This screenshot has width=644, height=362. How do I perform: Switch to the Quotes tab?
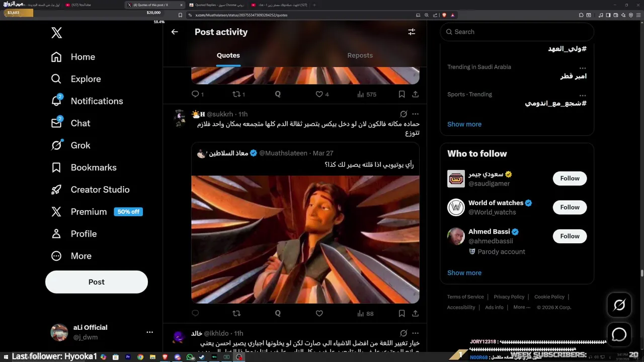[228, 55]
